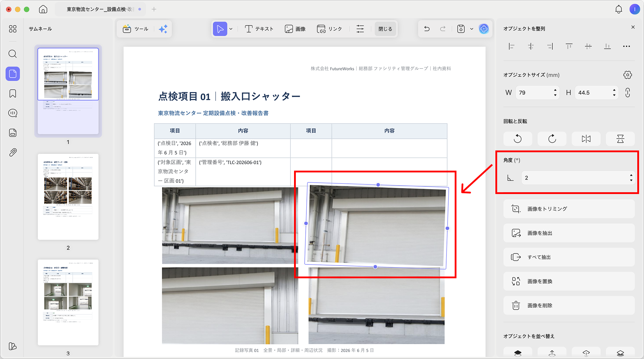Flip the image vertically
Viewport: 644px width, 359px height.
click(x=620, y=139)
